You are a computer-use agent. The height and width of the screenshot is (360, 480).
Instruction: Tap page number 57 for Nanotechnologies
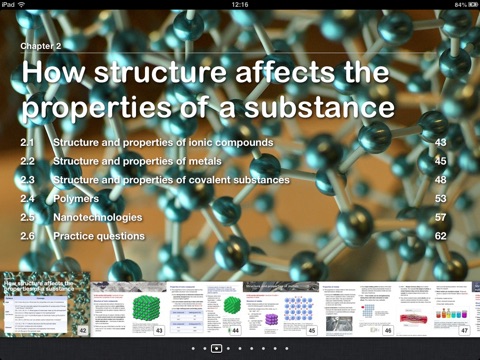[x=440, y=217]
